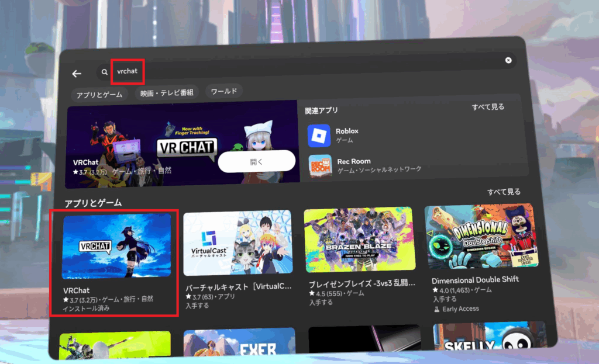The image size is (599, 364).
Task: Click the バーチャルキャスト title text
Action: [239, 286]
